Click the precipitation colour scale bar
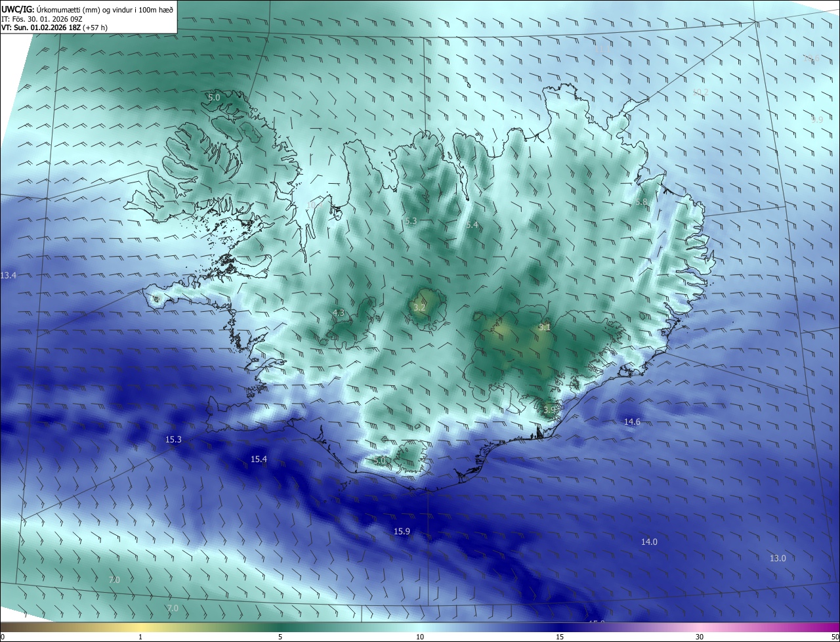Viewport: 840px width, 642px height. click(420, 627)
